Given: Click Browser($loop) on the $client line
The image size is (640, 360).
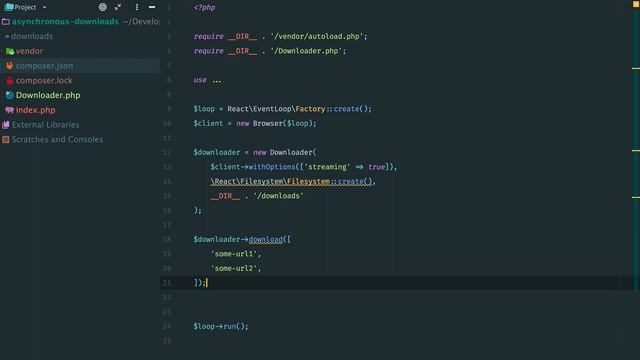Looking at the screenshot, I should click(282, 123).
